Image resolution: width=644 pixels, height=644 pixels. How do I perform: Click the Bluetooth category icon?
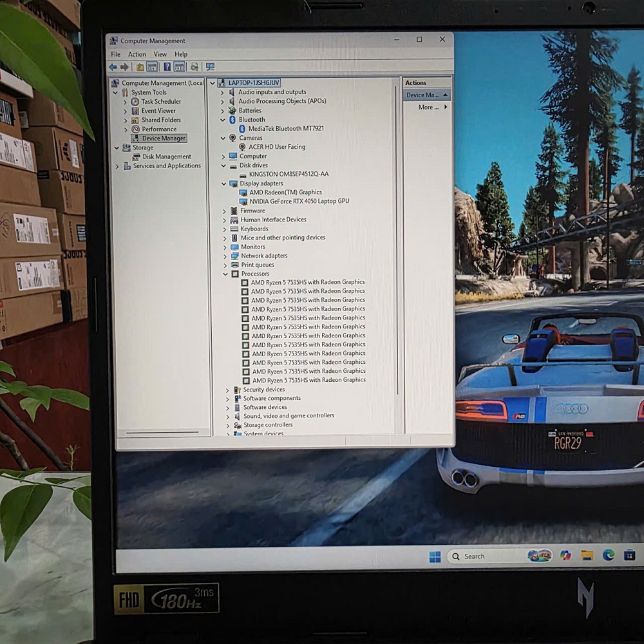tap(232, 120)
